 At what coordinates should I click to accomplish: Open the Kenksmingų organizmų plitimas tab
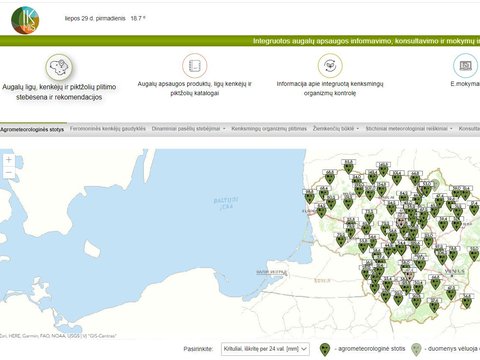click(269, 129)
